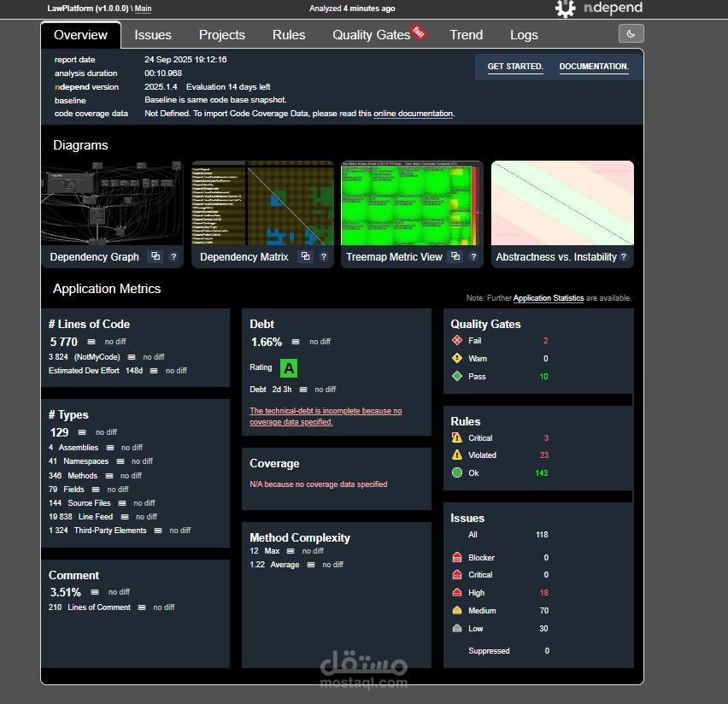Click the 41 Namespaces row

tap(101, 461)
